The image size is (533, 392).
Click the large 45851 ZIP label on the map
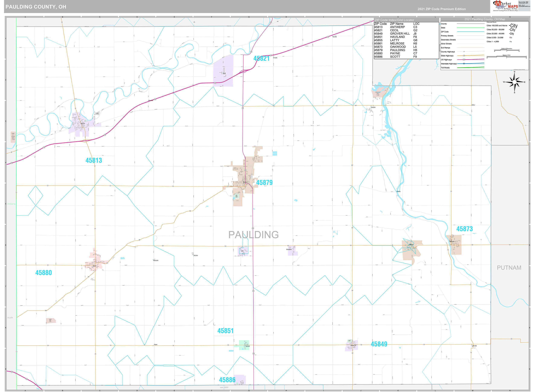(x=225, y=330)
